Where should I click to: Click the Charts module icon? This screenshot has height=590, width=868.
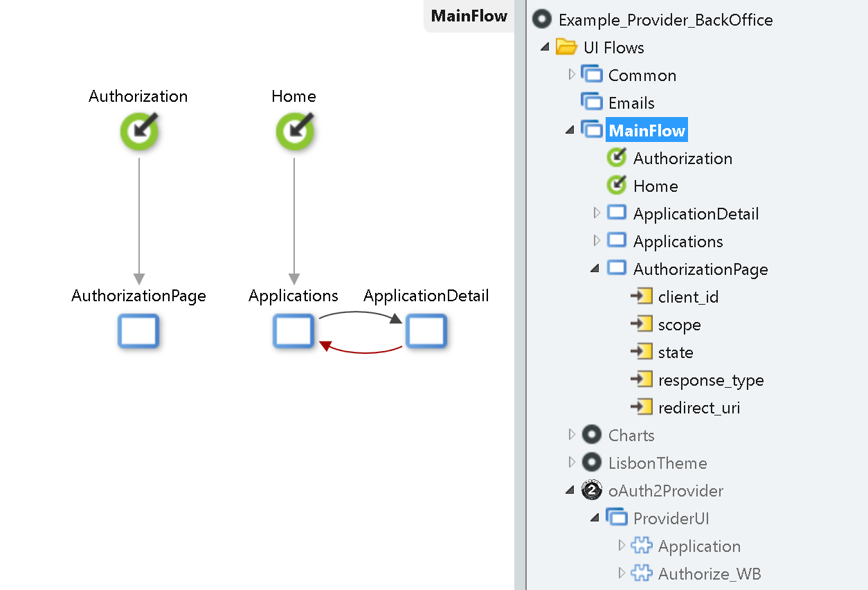pyautogui.click(x=592, y=435)
